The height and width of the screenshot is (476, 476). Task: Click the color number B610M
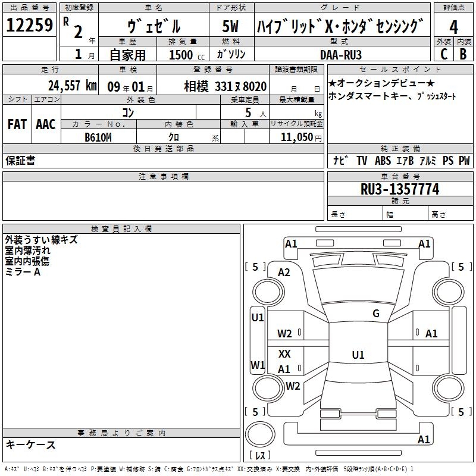click(98, 137)
